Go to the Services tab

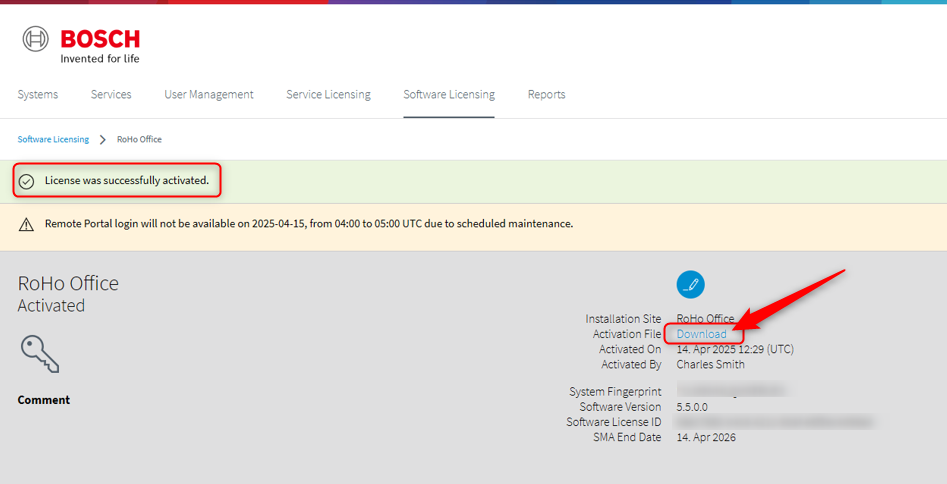point(111,94)
